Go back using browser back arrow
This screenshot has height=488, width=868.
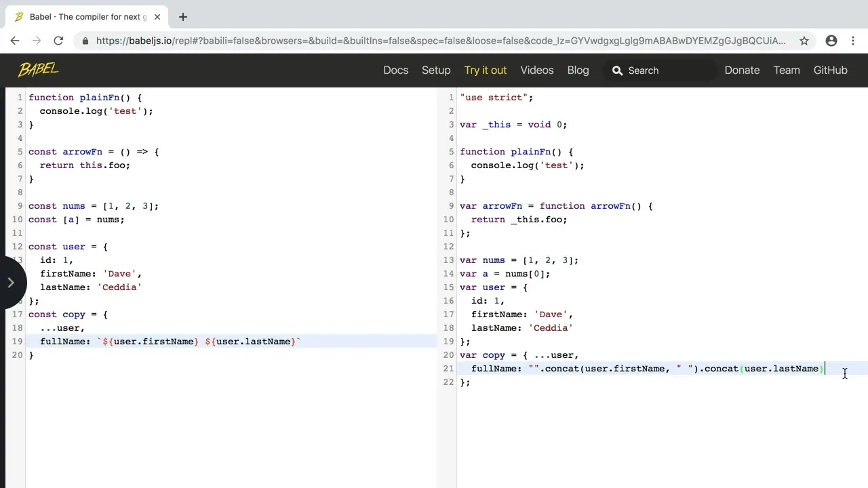[x=15, y=41]
